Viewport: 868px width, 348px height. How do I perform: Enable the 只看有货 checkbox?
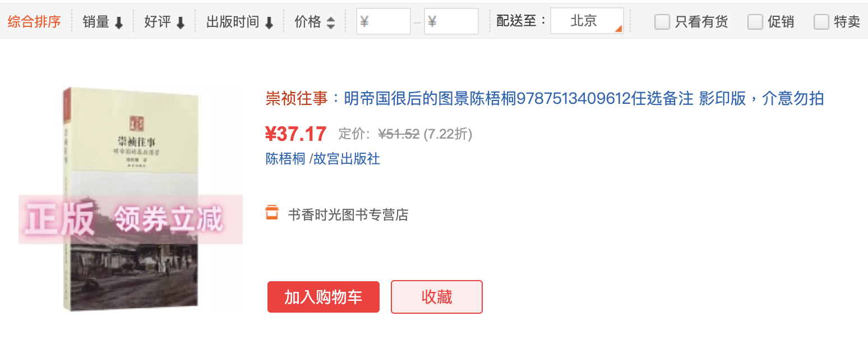(662, 22)
